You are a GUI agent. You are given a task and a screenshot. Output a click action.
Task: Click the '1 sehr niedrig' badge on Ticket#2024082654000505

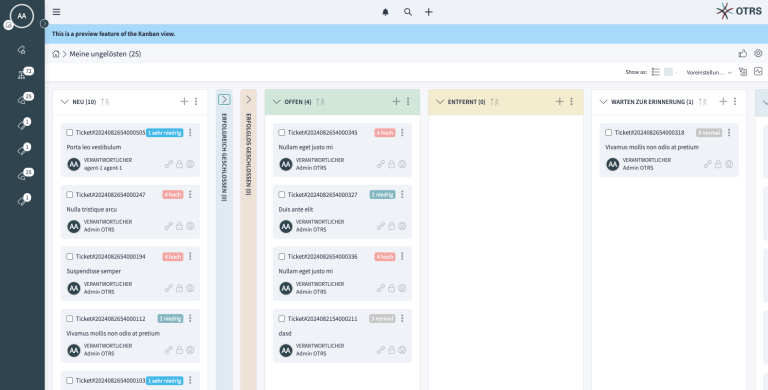[x=165, y=133]
